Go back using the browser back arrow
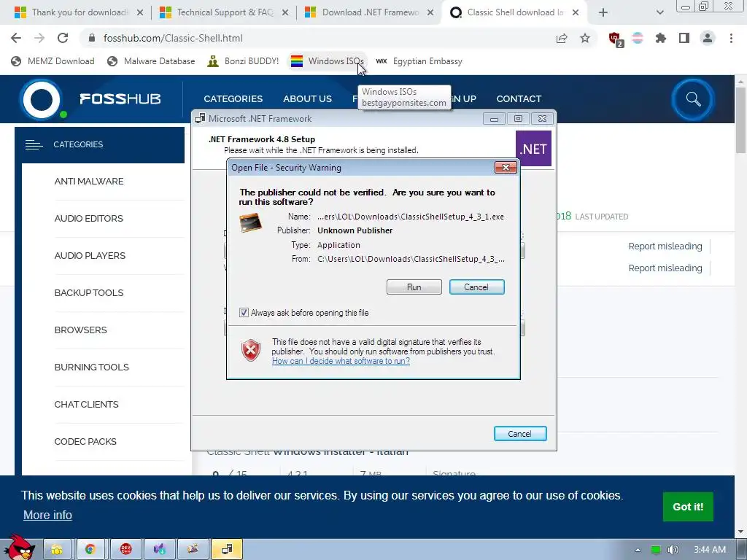The width and height of the screenshot is (747, 560). coord(16,38)
